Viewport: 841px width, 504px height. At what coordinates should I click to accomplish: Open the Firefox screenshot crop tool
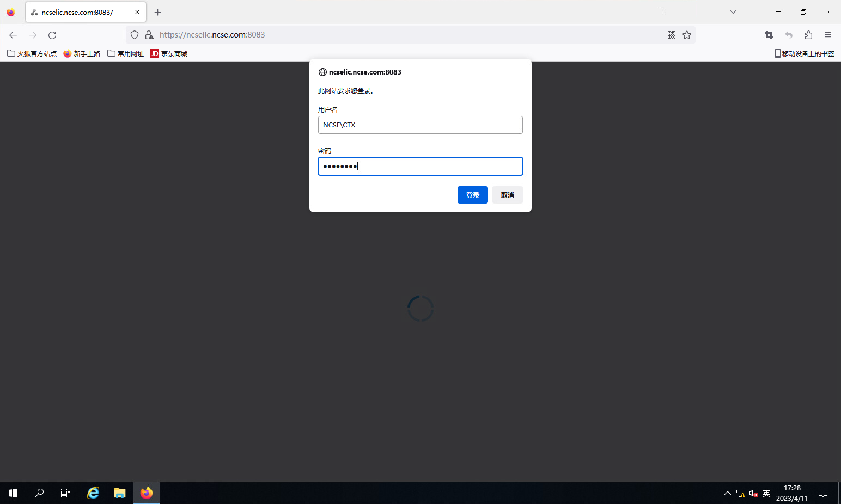[769, 35]
